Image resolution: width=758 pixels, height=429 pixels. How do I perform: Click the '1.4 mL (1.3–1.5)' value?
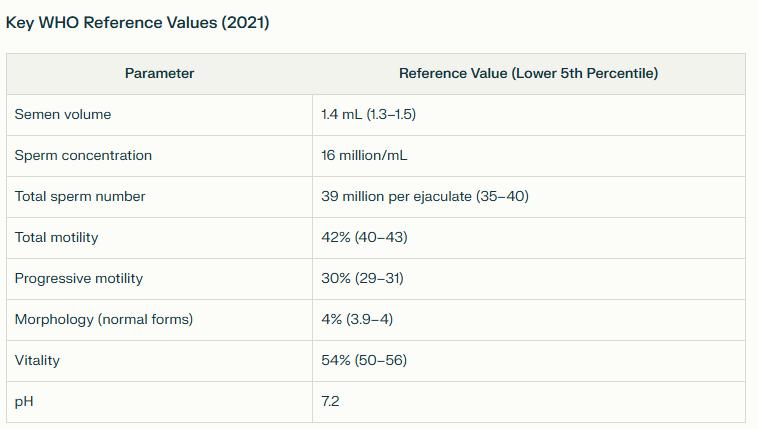(368, 114)
